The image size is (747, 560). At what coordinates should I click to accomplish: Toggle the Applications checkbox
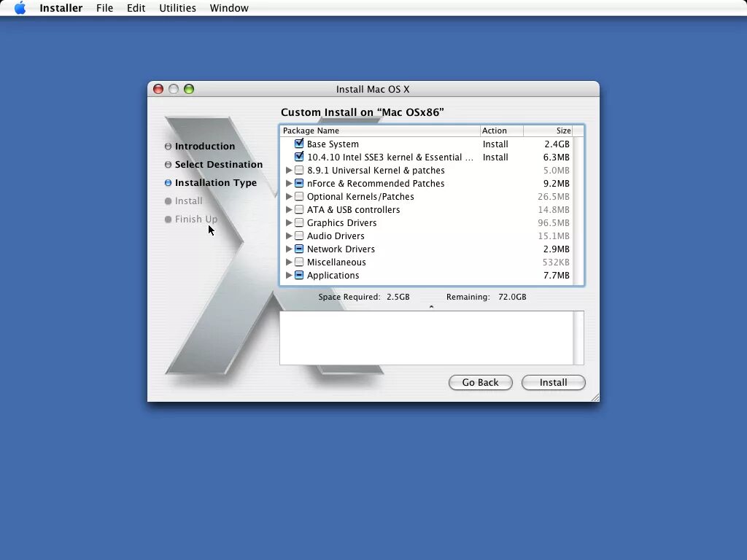pyautogui.click(x=299, y=275)
